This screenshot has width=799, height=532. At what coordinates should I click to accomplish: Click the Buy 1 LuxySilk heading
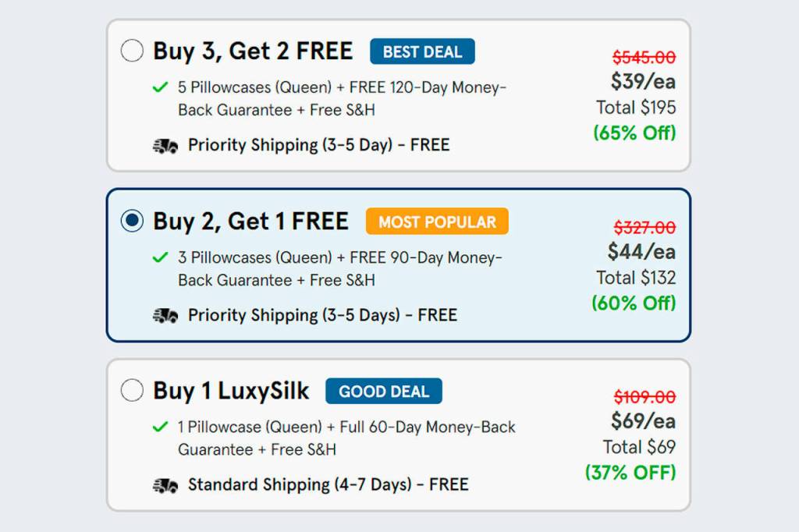point(231,390)
